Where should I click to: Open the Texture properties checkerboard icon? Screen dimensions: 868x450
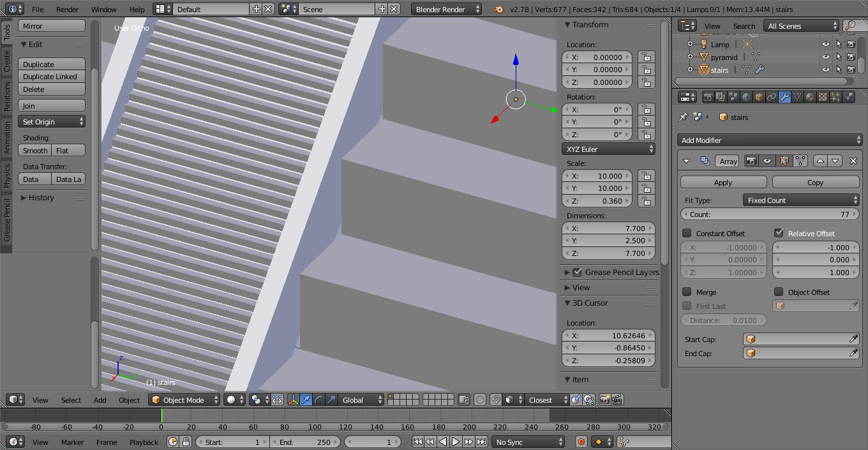pos(823,97)
